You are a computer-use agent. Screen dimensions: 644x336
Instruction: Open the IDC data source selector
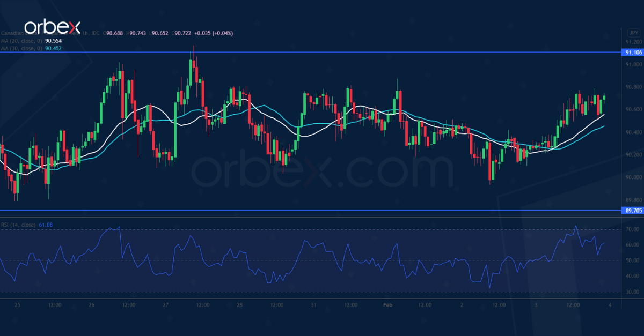pos(94,33)
